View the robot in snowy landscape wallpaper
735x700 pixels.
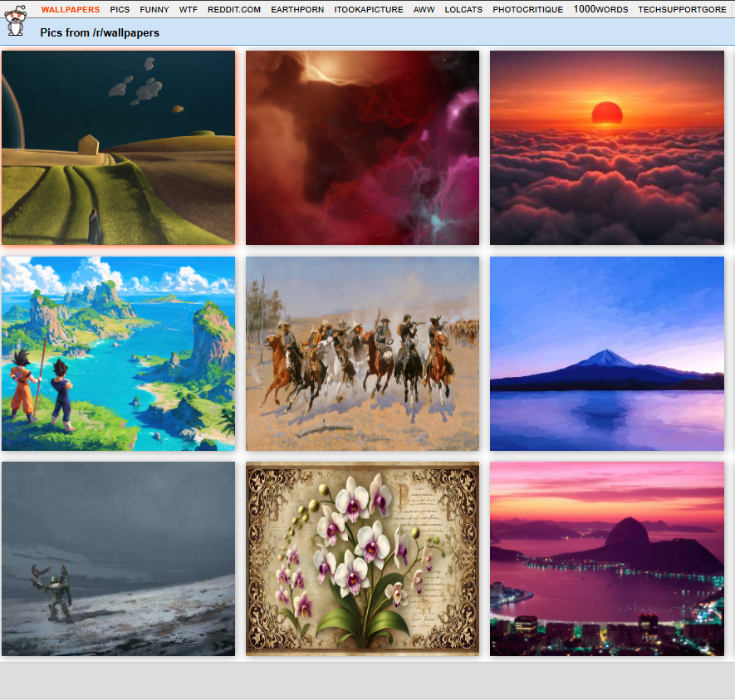click(x=118, y=559)
